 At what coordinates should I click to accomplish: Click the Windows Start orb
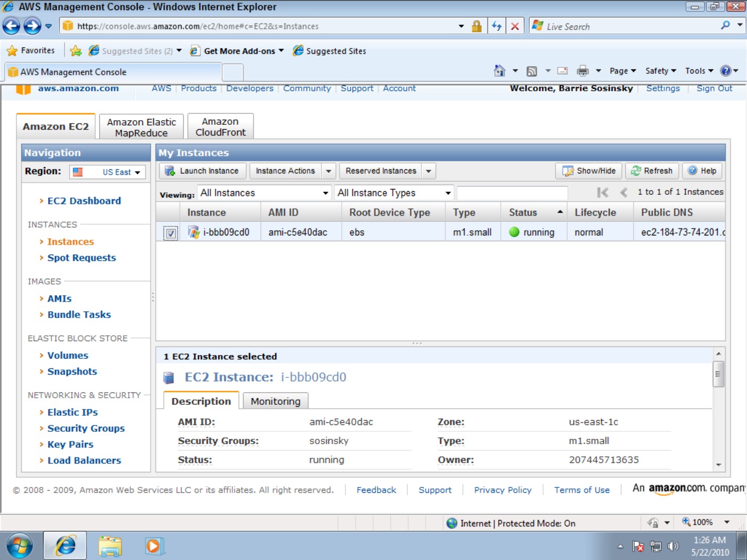tap(20, 546)
